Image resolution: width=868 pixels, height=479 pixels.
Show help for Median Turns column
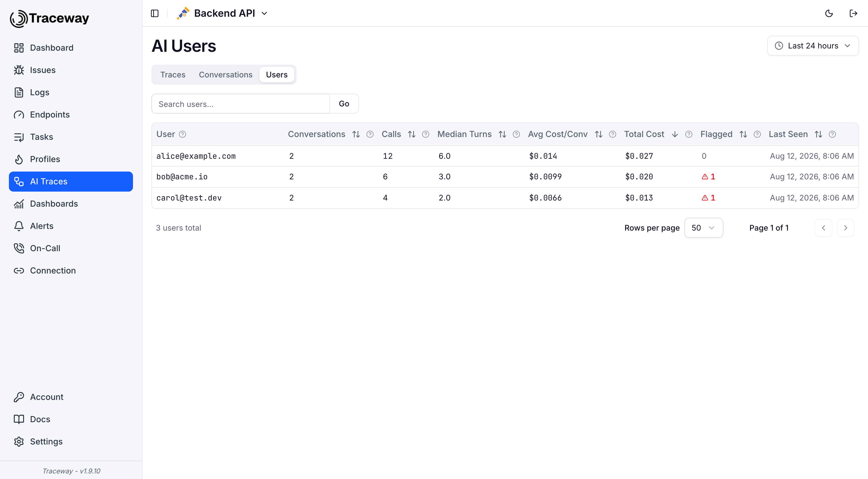pos(516,134)
